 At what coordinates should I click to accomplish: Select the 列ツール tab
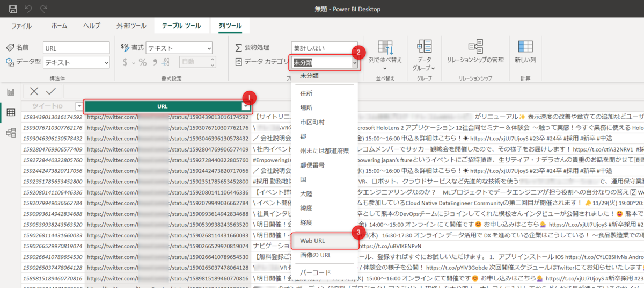click(x=230, y=26)
